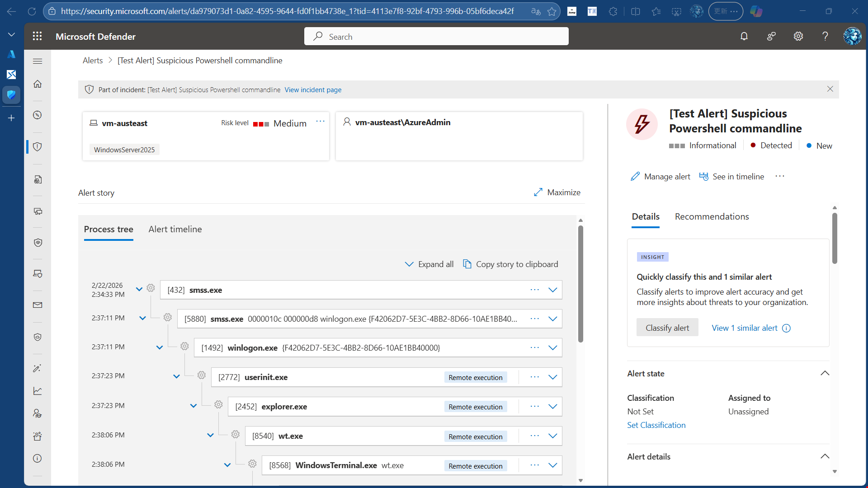Click the Set Classification link
This screenshot has width=868, height=488.
(x=656, y=425)
